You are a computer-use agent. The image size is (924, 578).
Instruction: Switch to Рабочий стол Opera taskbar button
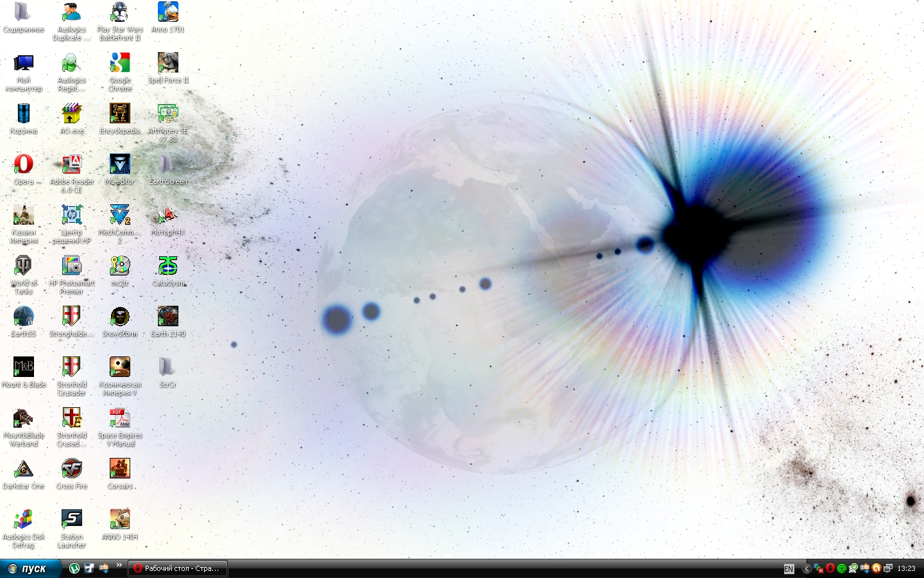point(178,568)
